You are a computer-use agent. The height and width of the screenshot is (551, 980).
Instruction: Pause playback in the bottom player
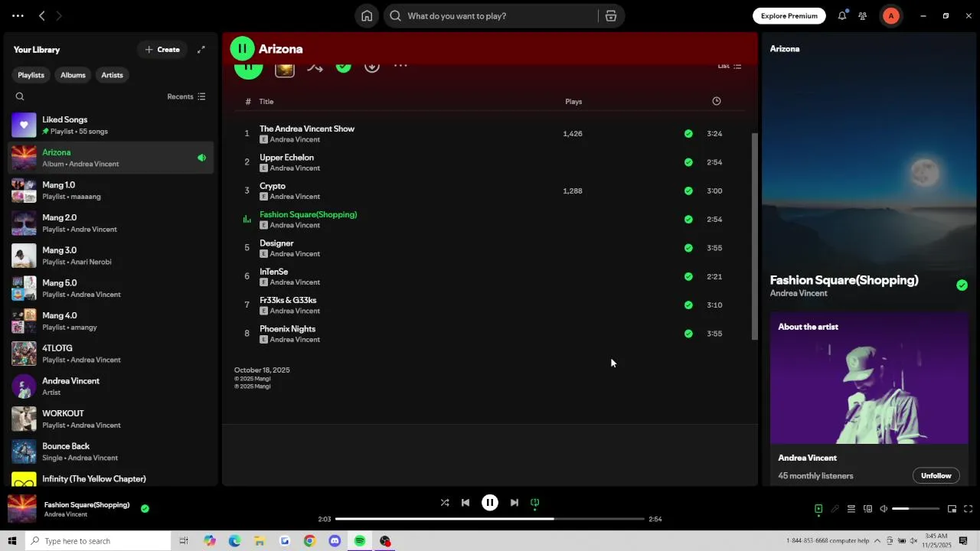(490, 503)
